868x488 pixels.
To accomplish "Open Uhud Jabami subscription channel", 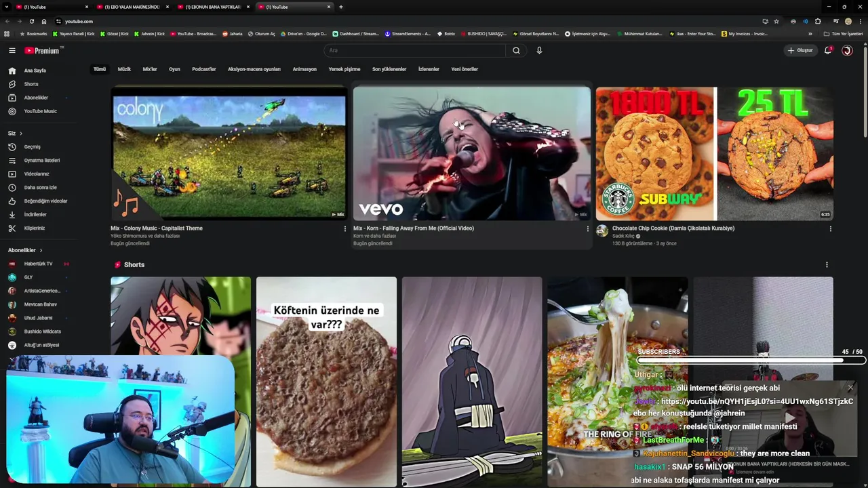I will click(x=38, y=318).
